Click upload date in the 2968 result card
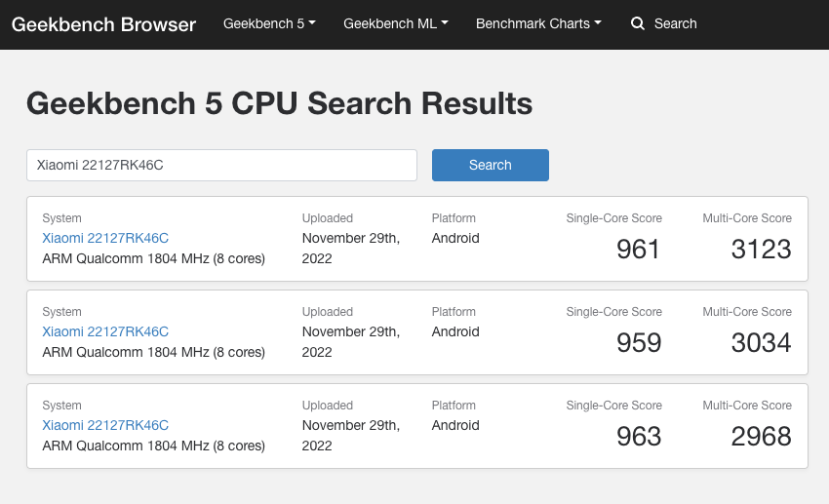The width and height of the screenshot is (829, 504). pyautogui.click(x=350, y=436)
